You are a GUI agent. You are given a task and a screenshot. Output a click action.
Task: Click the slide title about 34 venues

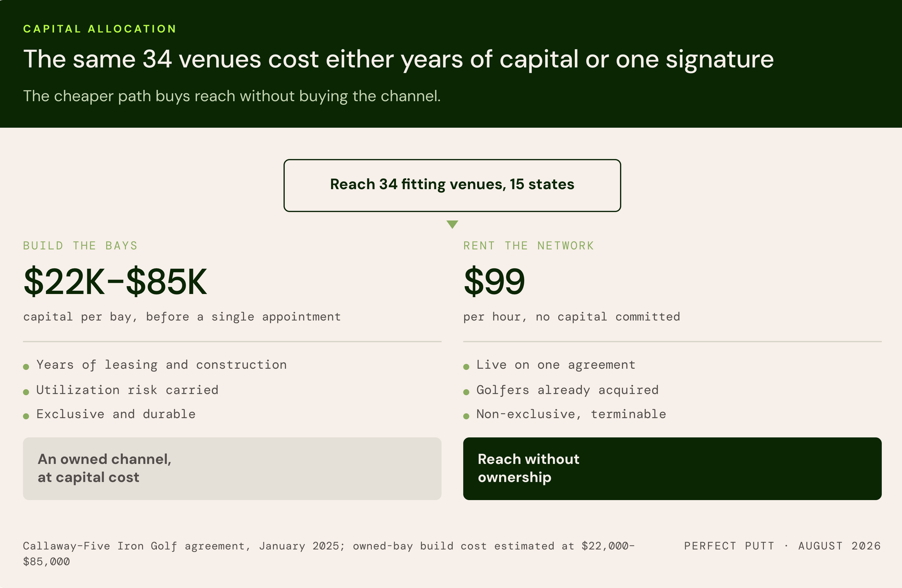[x=398, y=60]
